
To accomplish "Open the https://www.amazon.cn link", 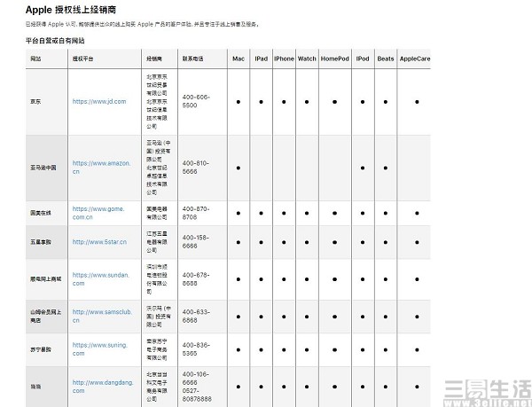I will click(101, 168).
